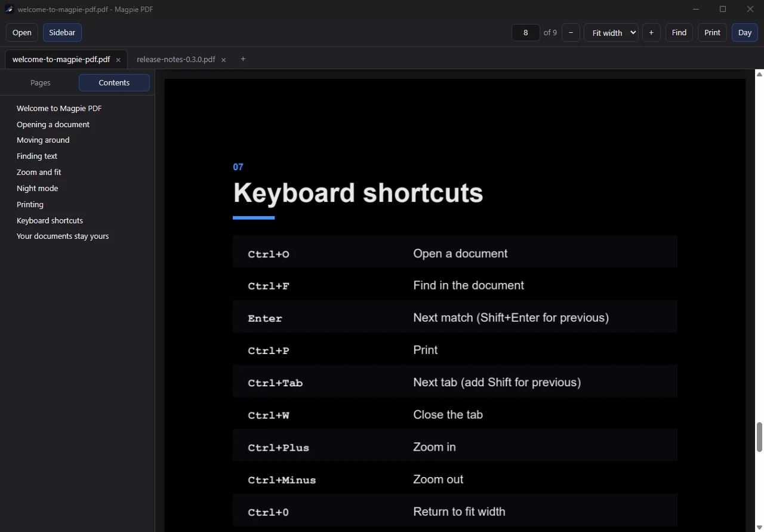Click the page number input field
This screenshot has width=764, height=532.
pos(526,33)
